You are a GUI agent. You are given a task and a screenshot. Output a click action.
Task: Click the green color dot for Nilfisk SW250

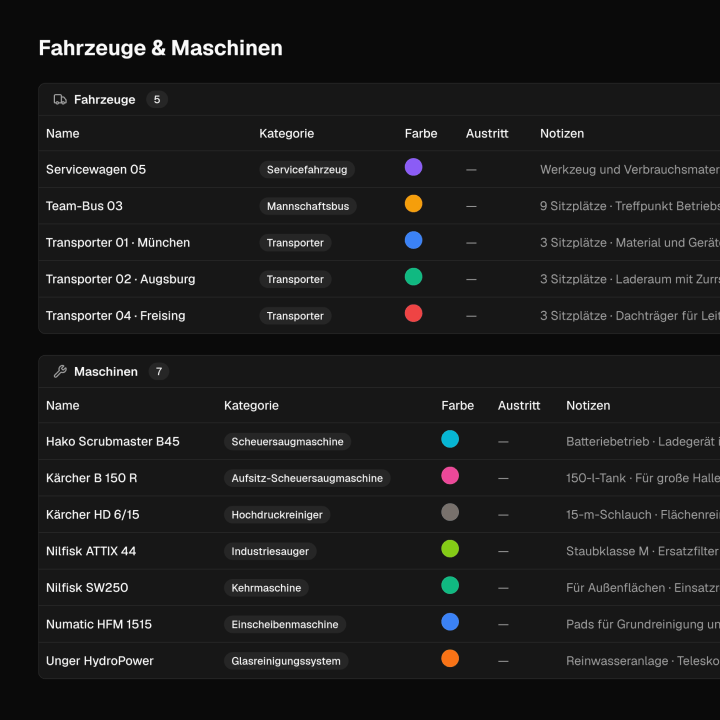click(x=450, y=585)
